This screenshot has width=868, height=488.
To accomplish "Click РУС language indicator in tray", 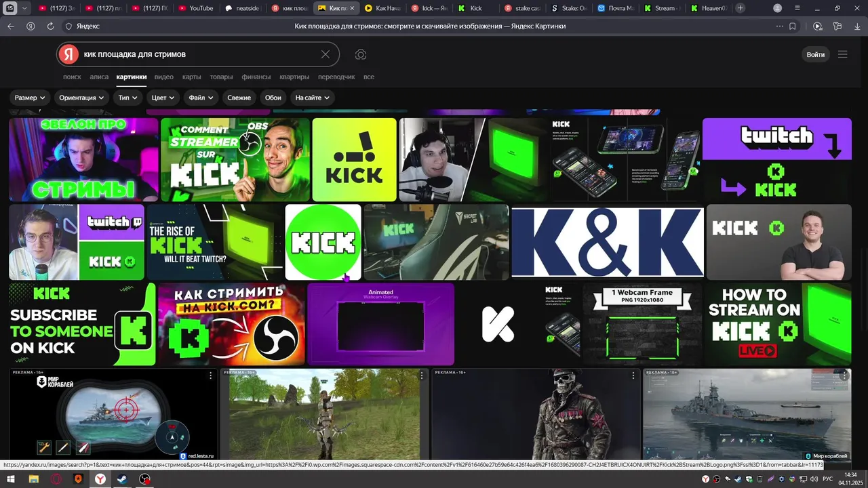I will (827, 479).
